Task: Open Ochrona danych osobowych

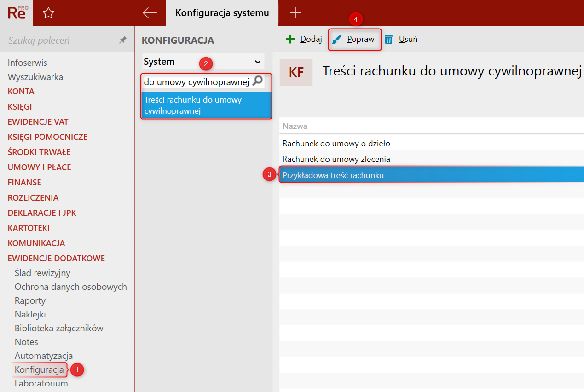Action: pyautogui.click(x=71, y=287)
